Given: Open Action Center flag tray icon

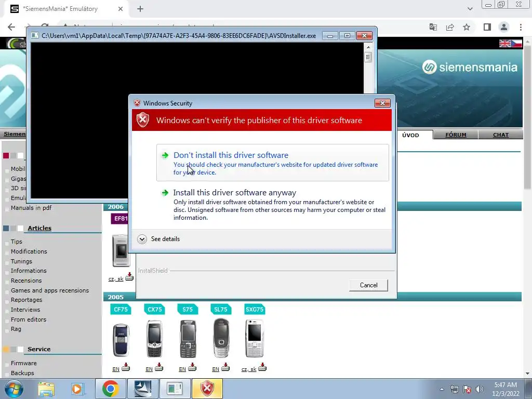Looking at the screenshot, I should point(467,389).
